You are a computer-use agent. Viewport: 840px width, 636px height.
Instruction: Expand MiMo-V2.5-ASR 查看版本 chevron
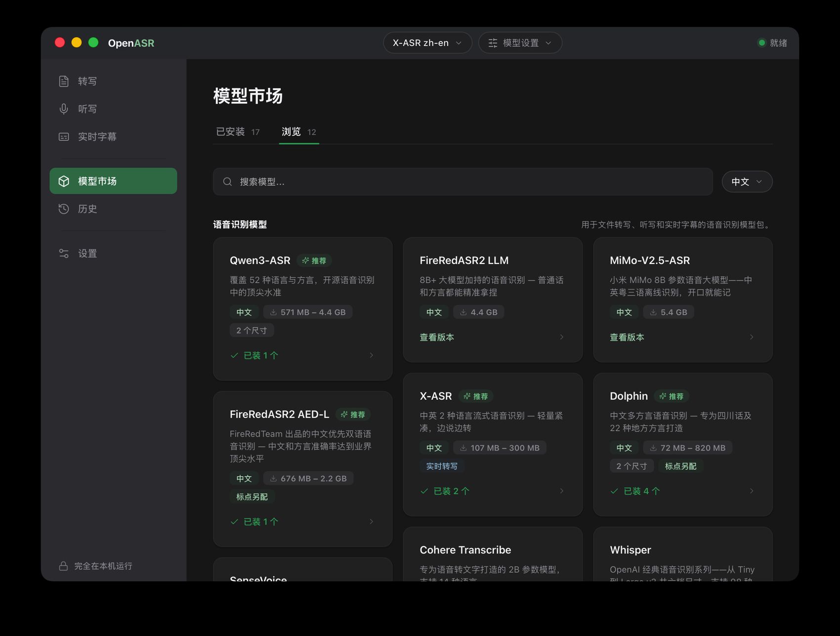point(752,337)
